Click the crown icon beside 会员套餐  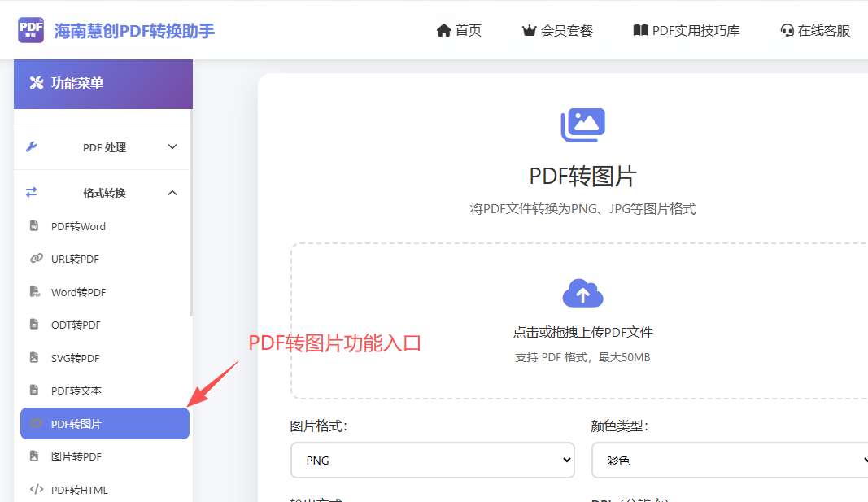tap(530, 30)
